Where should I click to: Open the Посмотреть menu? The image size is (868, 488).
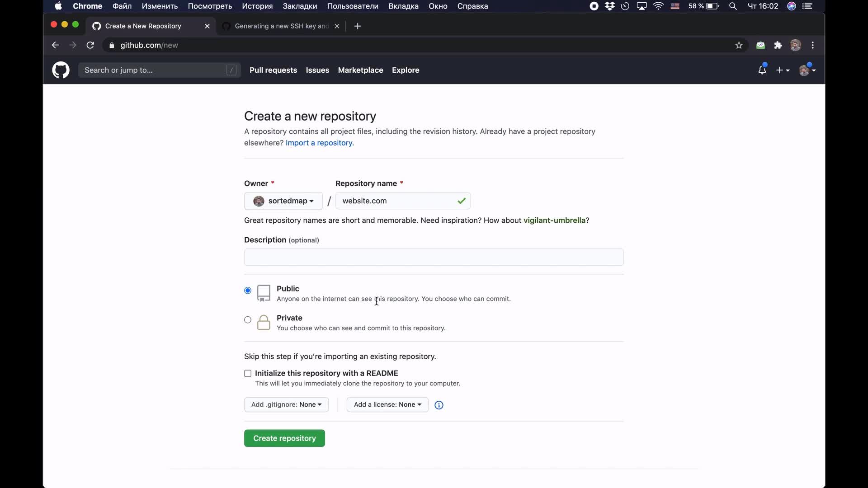(x=210, y=6)
